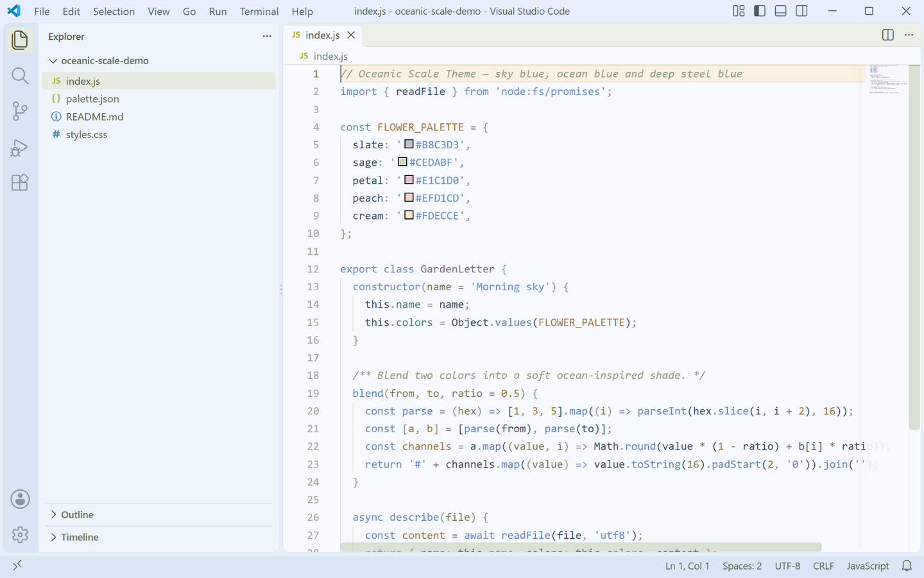Open styles.css in the Explorer
Screen dimensions: 924x578
(159, 135)
